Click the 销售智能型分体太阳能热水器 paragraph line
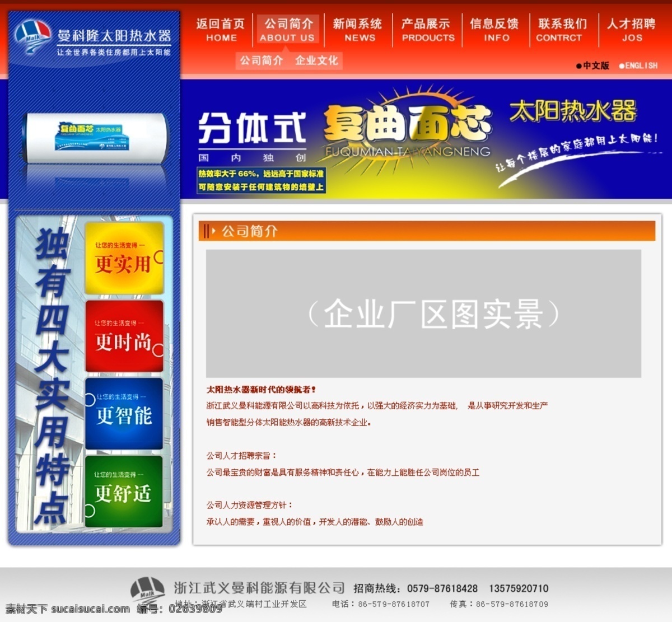This screenshot has height=622, width=672. coord(289,422)
